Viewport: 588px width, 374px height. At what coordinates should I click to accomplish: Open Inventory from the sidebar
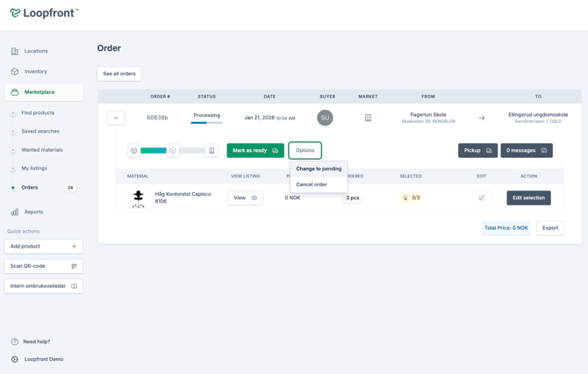35,71
